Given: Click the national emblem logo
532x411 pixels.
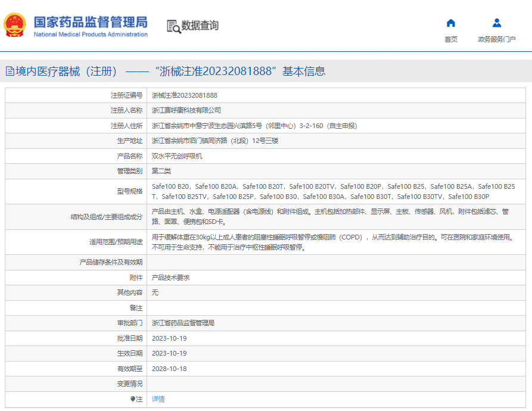Looking at the screenshot, I should [14, 25].
